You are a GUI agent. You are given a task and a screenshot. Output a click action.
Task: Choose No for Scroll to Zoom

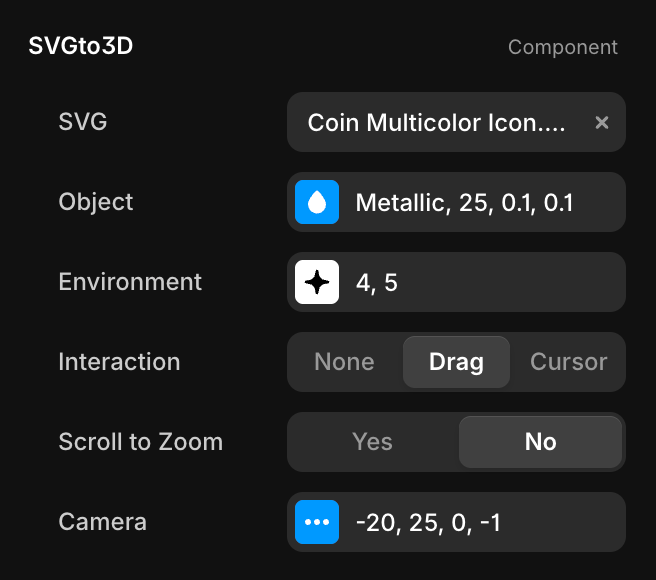click(540, 442)
